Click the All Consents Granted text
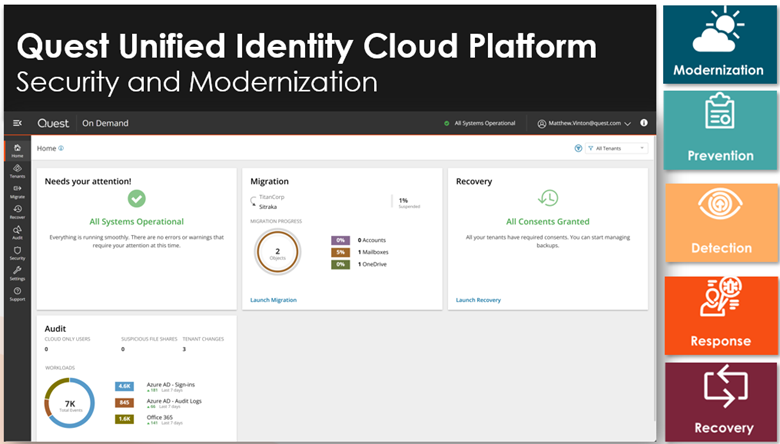780x444 pixels. click(x=548, y=222)
